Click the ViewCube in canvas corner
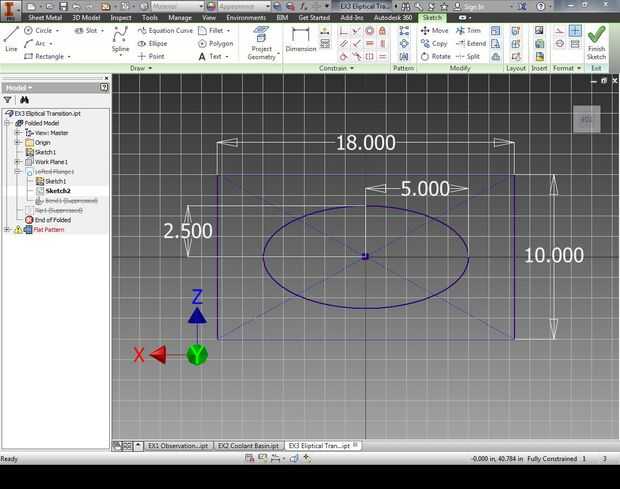Screen dimensions: 620x489 tap(587, 119)
